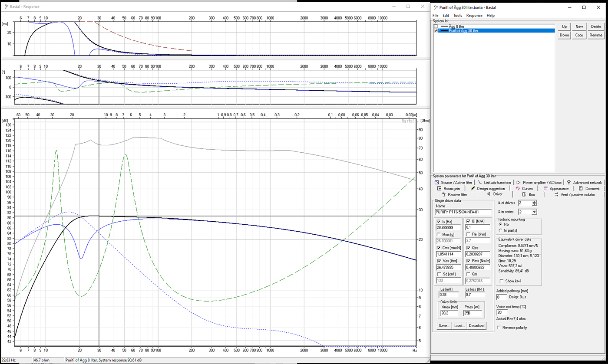Click the Qes value field 0,2838207
608x364 pixels.
click(478, 254)
